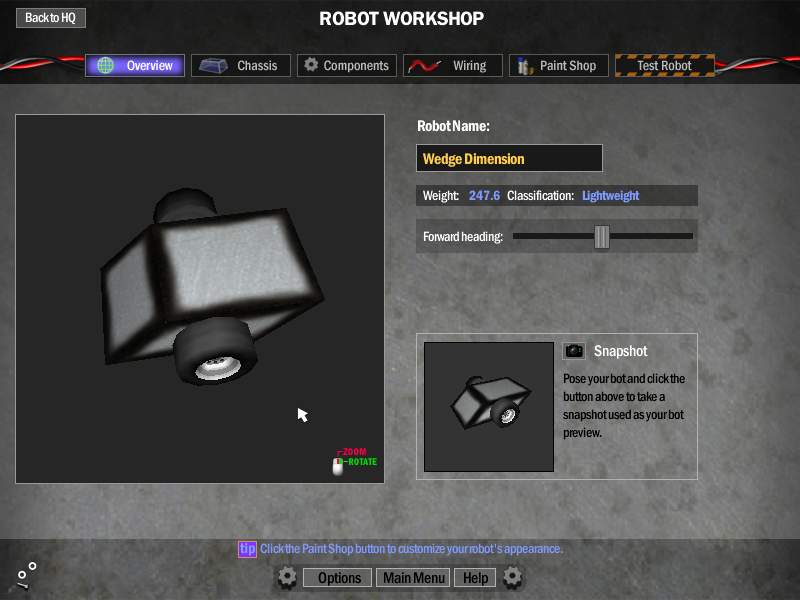The image size is (800, 600).
Task: Take a snapshot with the camera icon
Action: tap(574, 351)
